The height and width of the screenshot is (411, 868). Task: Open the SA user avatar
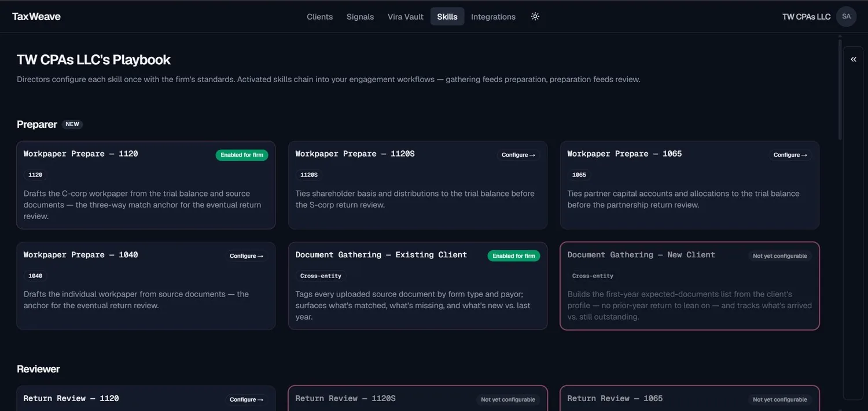pos(846,17)
